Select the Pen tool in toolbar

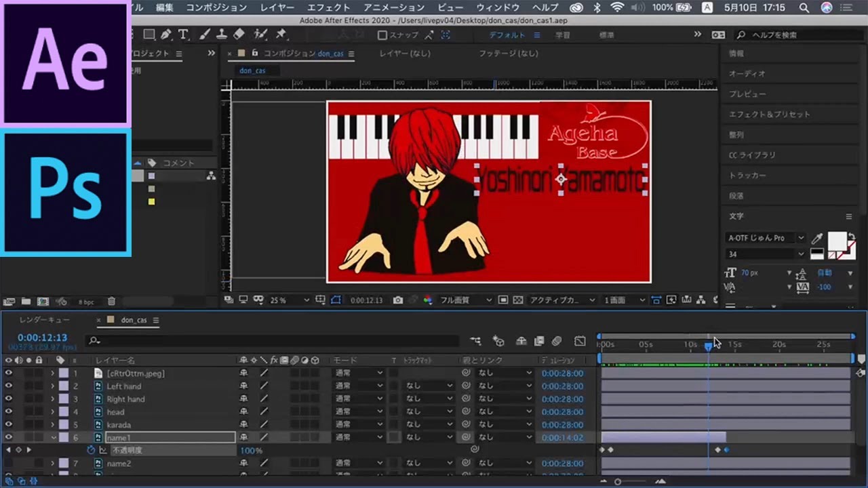(x=167, y=35)
